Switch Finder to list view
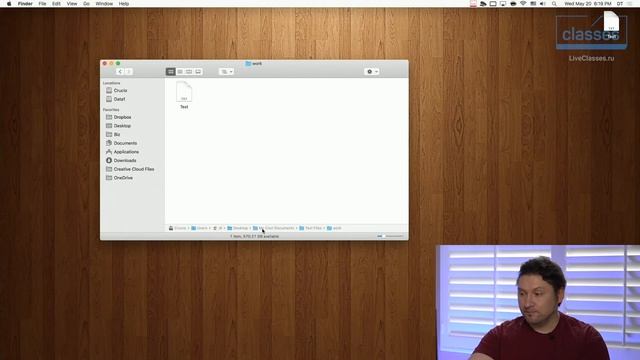Image resolution: width=640 pixels, height=360 pixels. pyautogui.click(x=180, y=71)
